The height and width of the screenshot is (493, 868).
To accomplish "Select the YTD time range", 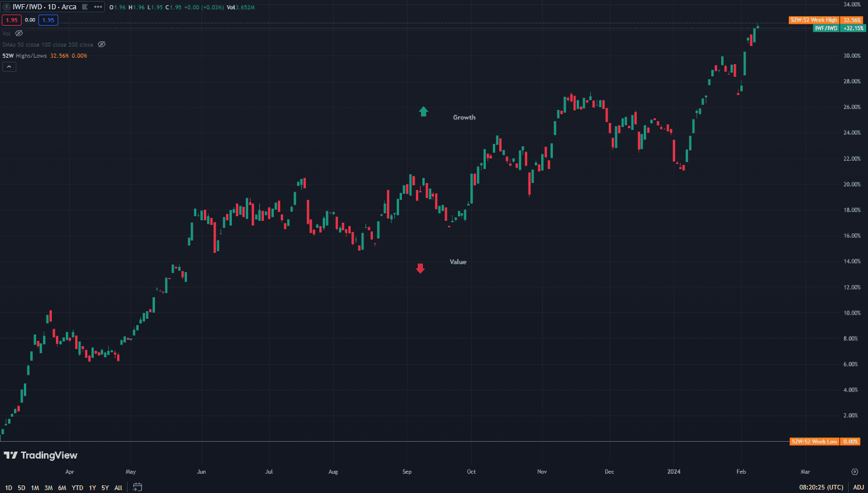I will click(77, 488).
